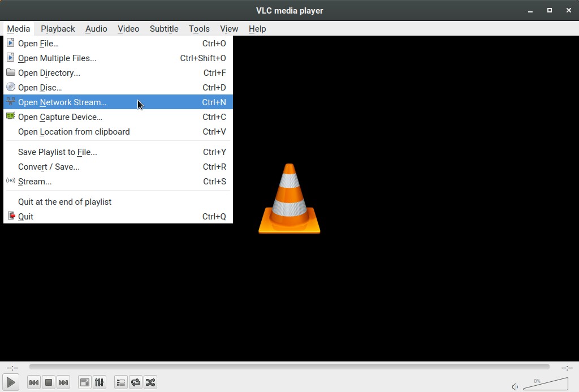Open the Playback menu
The height and width of the screenshot is (392, 579).
click(x=58, y=29)
